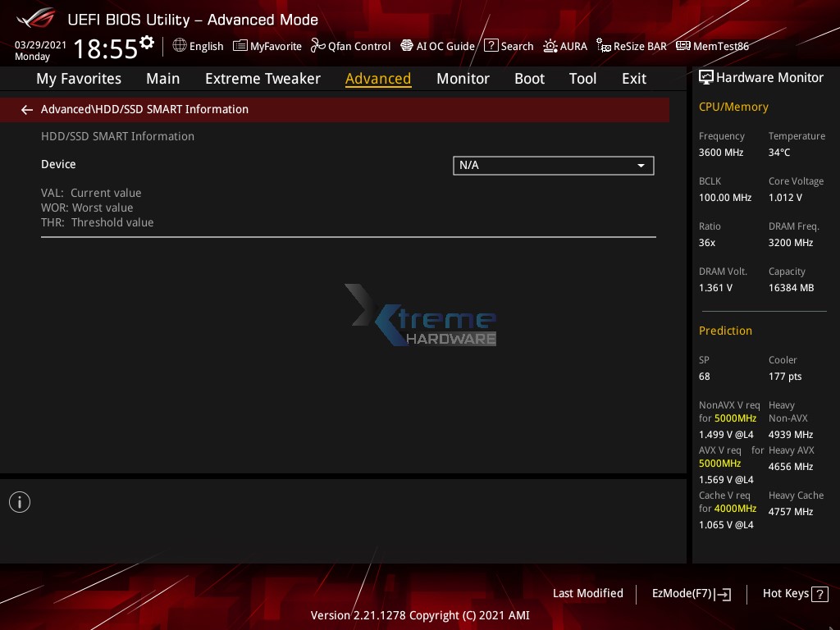Switch to the Extreme Tweaker tab
Image resolution: width=840 pixels, height=630 pixels.
click(262, 78)
